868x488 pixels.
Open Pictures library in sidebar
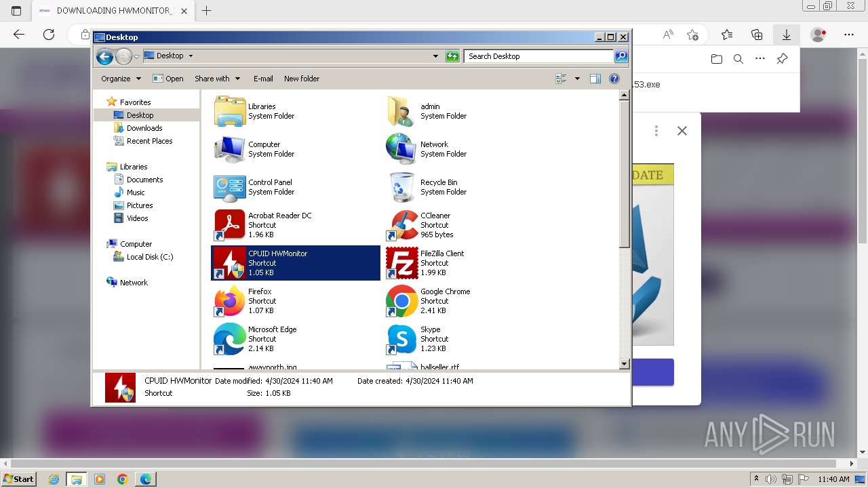140,205
